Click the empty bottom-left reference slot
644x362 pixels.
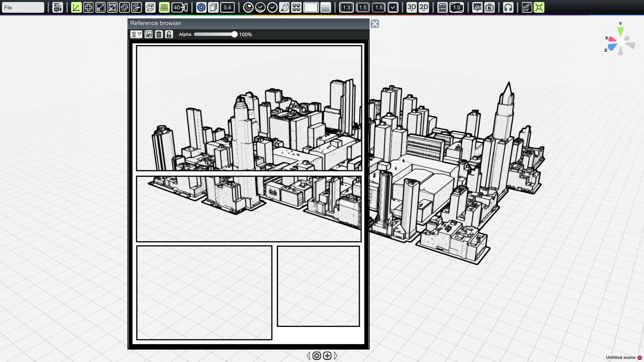tap(204, 293)
